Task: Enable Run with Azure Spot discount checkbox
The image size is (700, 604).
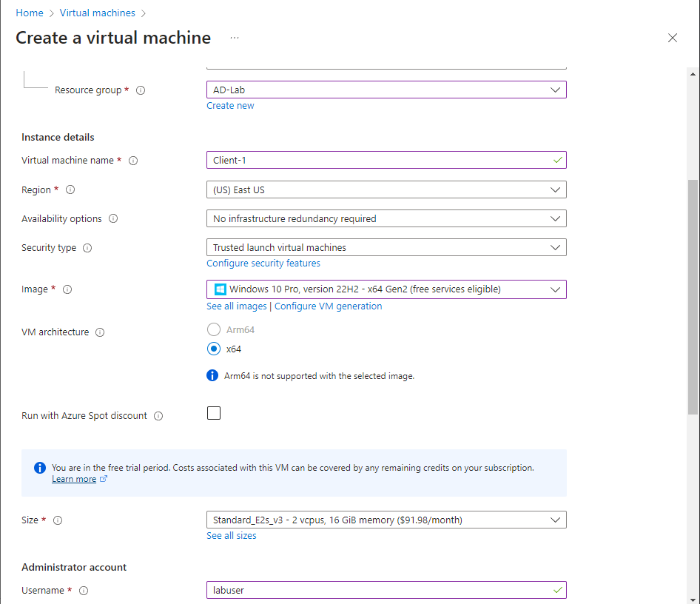Action: [x=214, y=413]
